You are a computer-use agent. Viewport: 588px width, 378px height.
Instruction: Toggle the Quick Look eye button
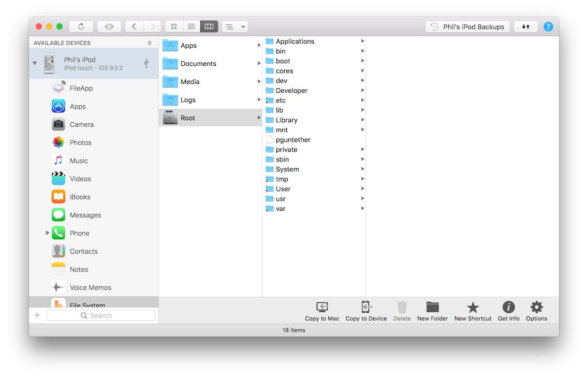(x=109, y=26)
